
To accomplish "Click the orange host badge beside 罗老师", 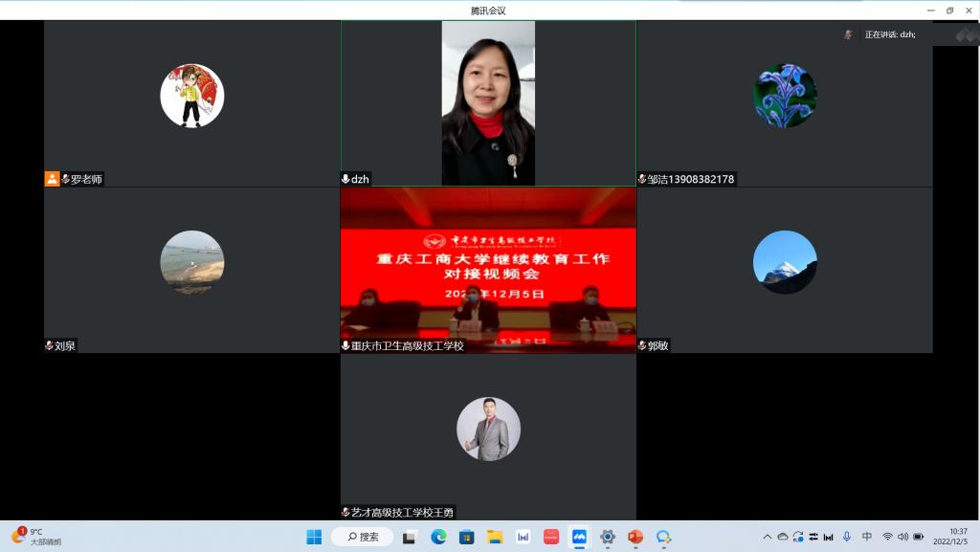I will pyautogui.click(x=52, y=179).
